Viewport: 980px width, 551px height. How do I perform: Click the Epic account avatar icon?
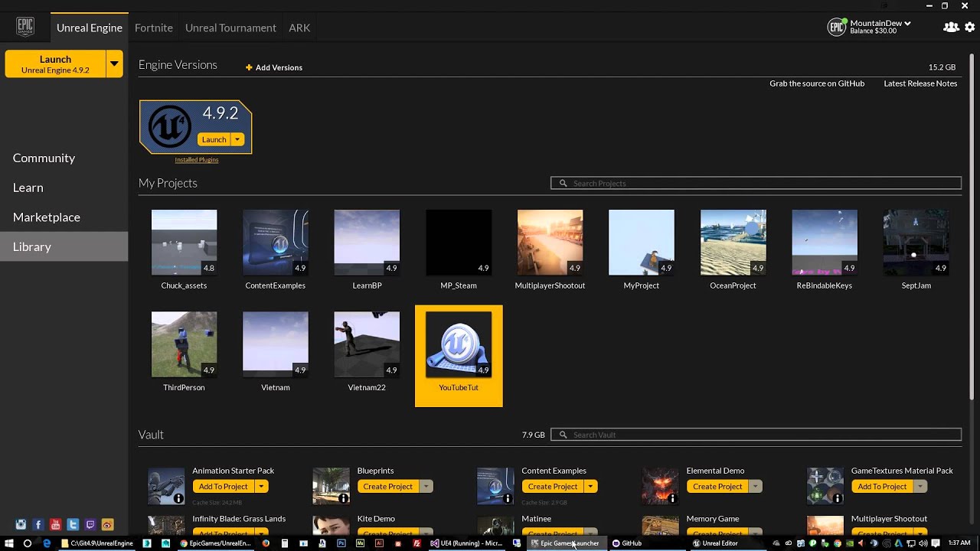pyautogui.click(x=837, y=28)
